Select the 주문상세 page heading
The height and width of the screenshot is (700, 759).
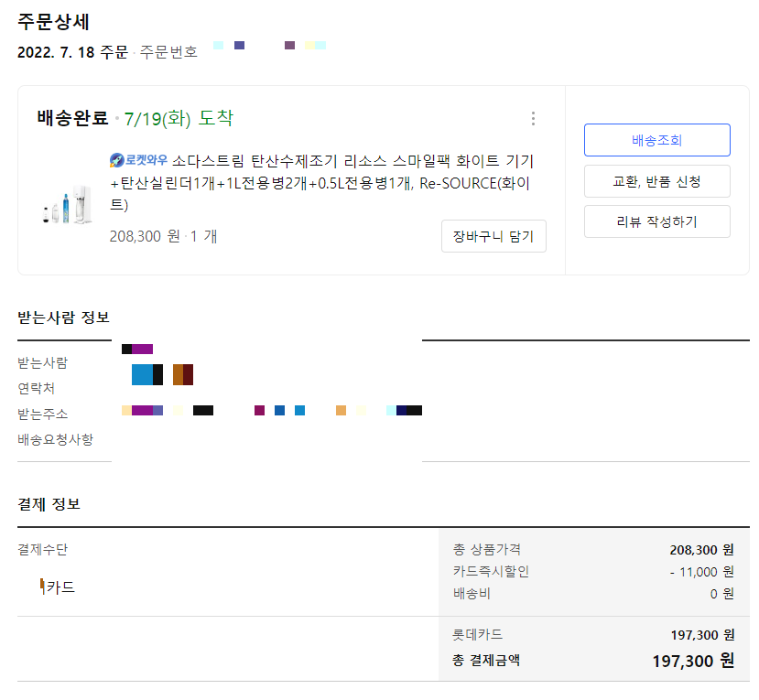[x=53, y=22]
